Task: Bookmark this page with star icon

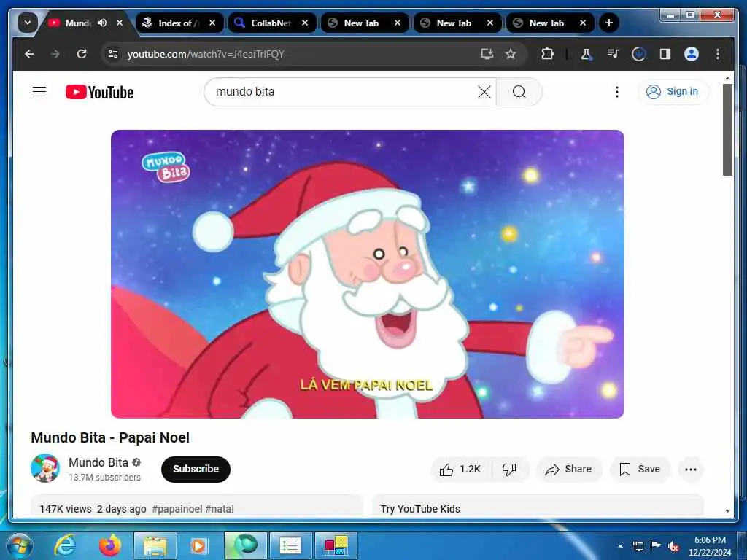Action: [x=511, y=54]
